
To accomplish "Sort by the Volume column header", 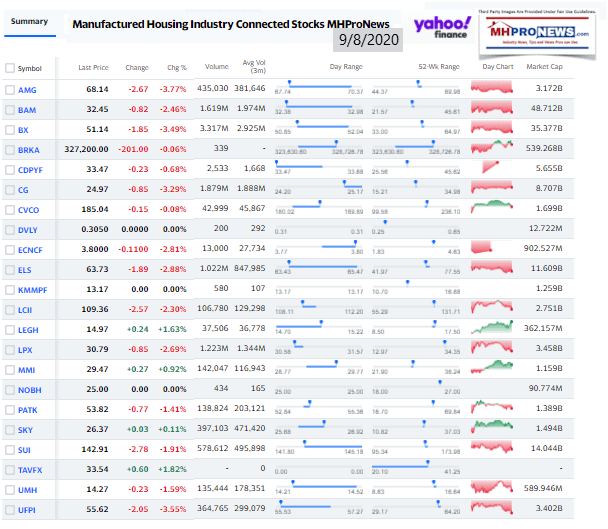I will point(216,67).
